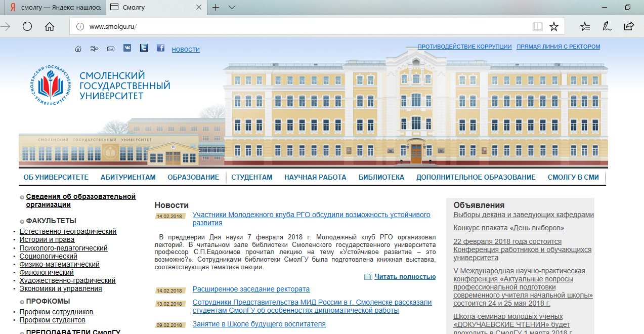Open news about Молодежного клуба РГО
The image size is (644, 334).
311,219
